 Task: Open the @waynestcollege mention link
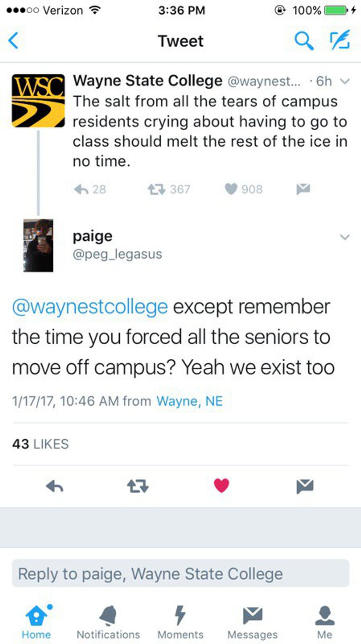90,307
